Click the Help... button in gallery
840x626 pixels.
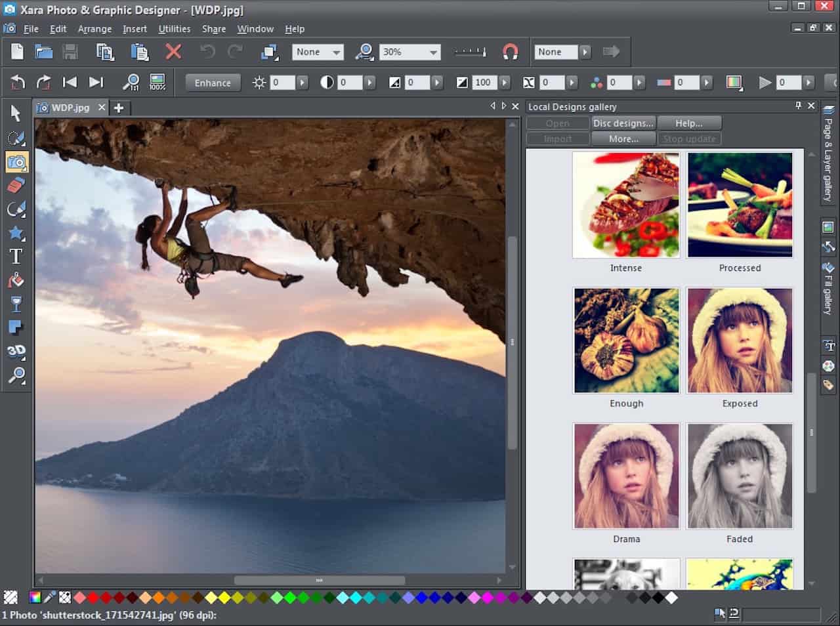click(x=689, y=123)
